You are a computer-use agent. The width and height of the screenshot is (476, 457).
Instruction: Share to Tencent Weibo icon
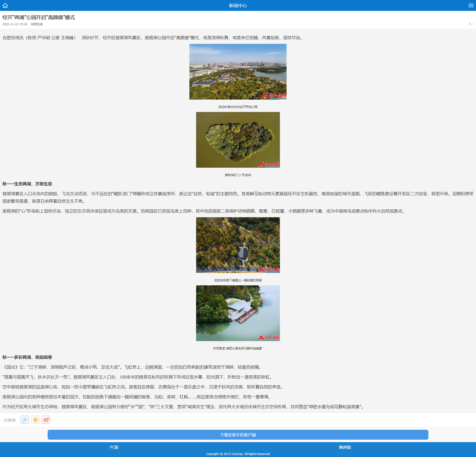coord(25,420)
